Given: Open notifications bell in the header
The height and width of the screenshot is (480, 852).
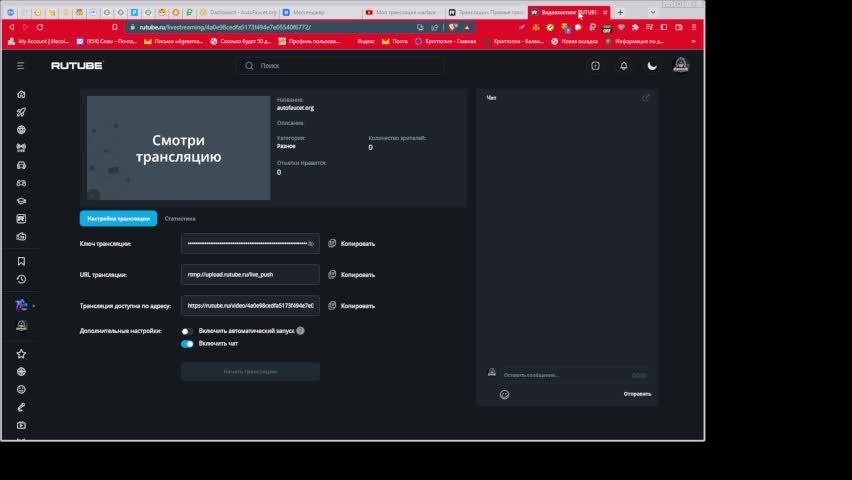Looking at the screenshot, I should [624, 66].
